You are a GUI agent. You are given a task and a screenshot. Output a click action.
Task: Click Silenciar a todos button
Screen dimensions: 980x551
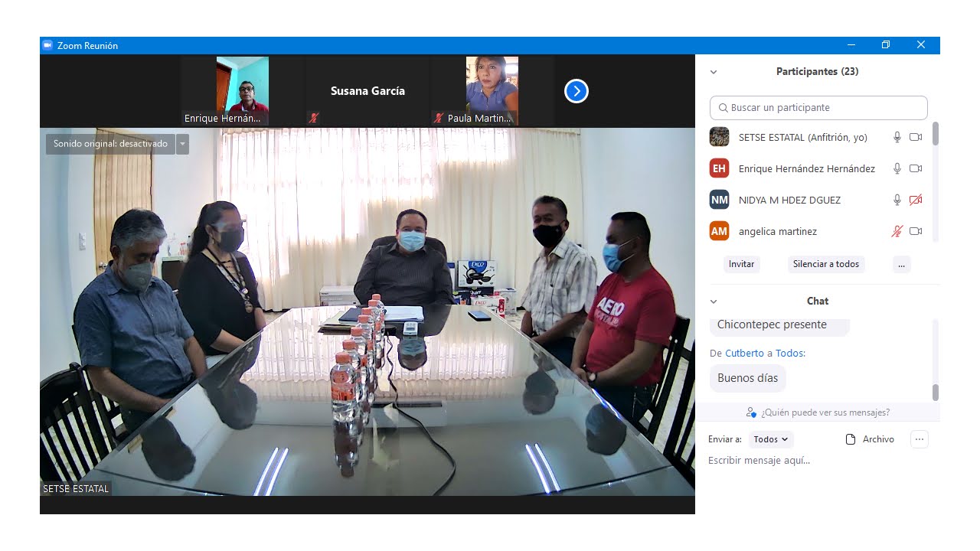826,264
